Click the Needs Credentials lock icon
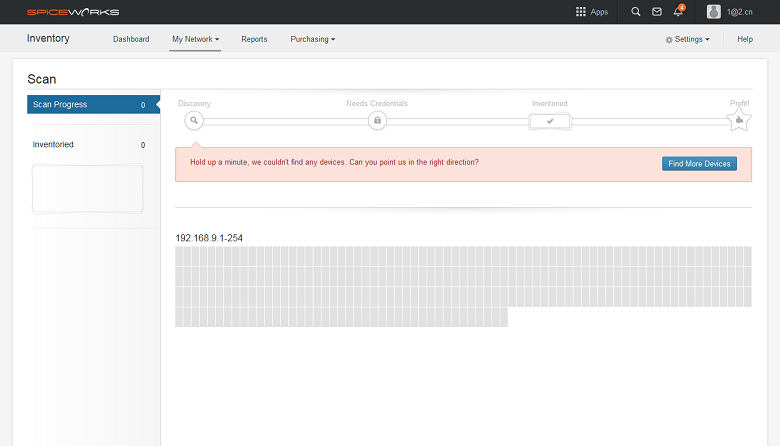This screenshot has height=446, width=780. tap(378, 120)
